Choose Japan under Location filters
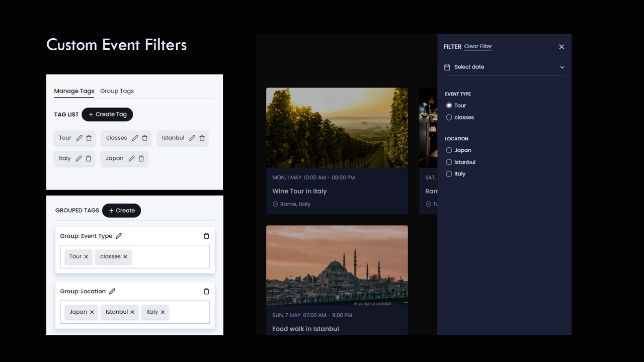The image size is (644, 362). (x=448, y=150)
